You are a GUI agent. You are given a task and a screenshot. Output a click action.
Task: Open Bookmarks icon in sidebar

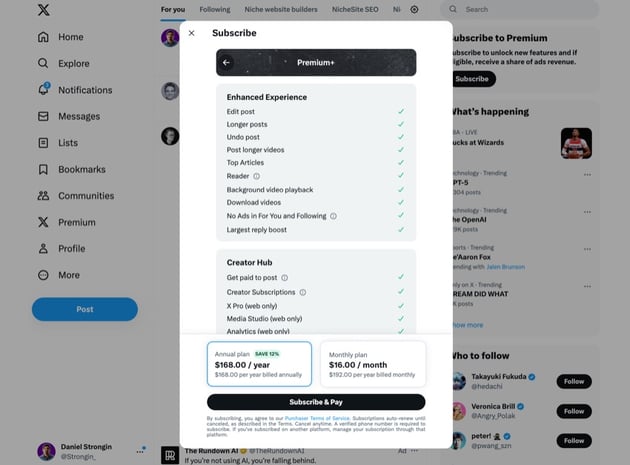click(43, 169)
